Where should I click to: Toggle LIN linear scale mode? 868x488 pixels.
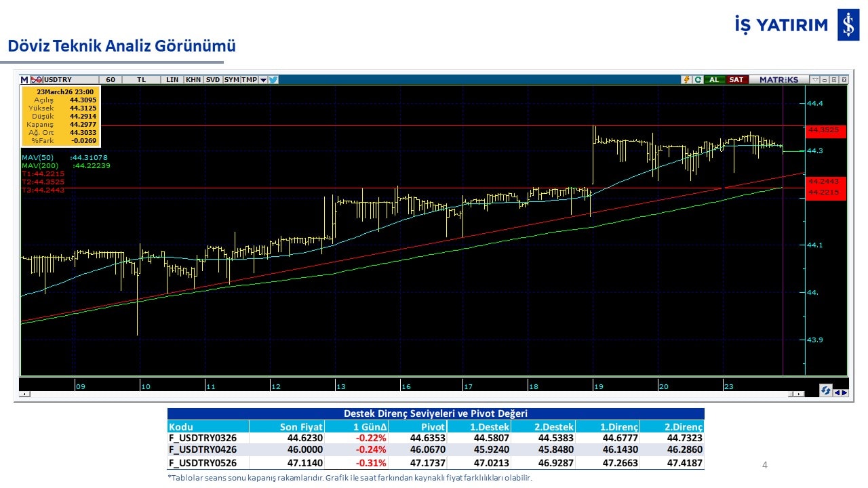[172, 79]
